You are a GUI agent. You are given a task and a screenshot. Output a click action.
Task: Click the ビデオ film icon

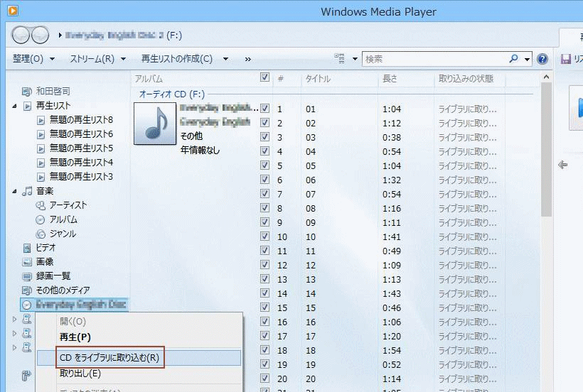27,248
